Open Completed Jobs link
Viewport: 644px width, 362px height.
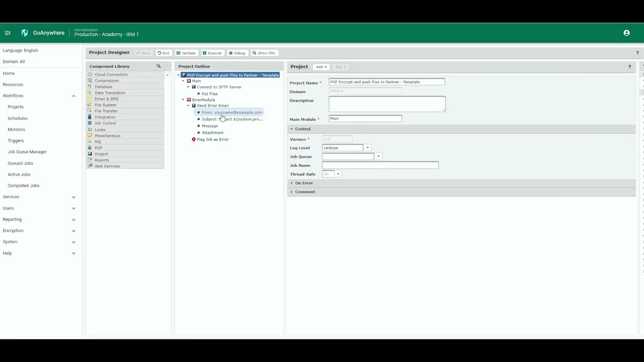[x=23, y=186]
